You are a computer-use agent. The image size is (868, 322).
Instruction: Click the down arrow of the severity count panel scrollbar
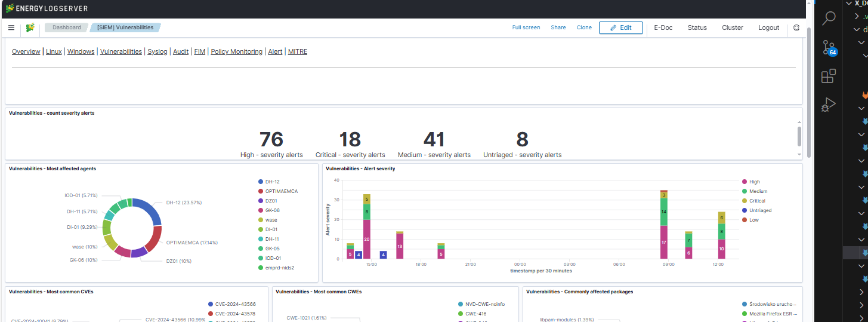pyautogui.click(x=799, y=155)
